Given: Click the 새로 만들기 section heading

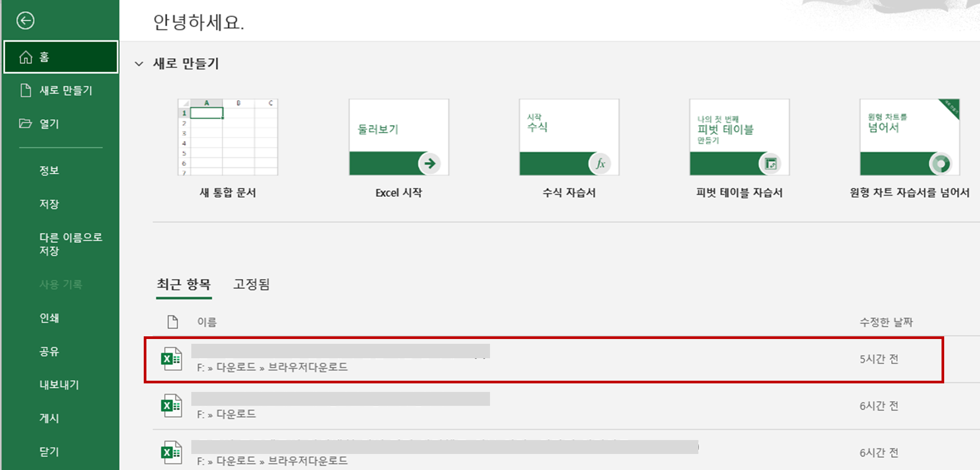Looking at the screenshot, I should tap(186, 64).
